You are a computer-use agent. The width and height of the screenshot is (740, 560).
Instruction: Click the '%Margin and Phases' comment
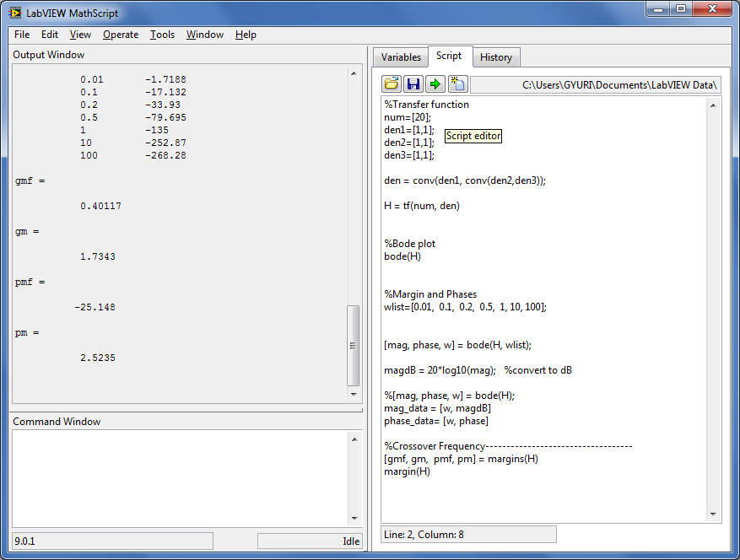(x=430, y=294)
